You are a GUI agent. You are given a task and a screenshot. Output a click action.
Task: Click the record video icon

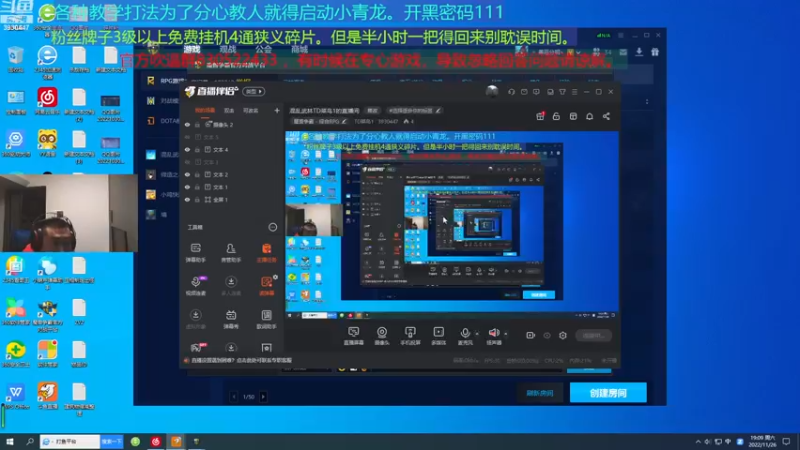click(531, 335)
